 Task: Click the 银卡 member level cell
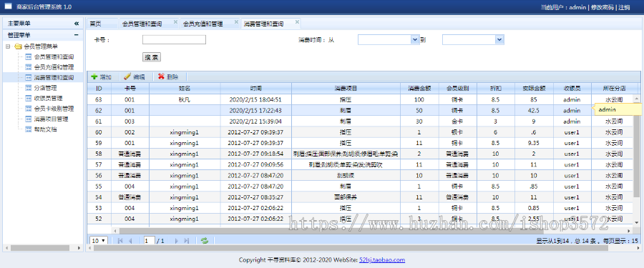457,132
